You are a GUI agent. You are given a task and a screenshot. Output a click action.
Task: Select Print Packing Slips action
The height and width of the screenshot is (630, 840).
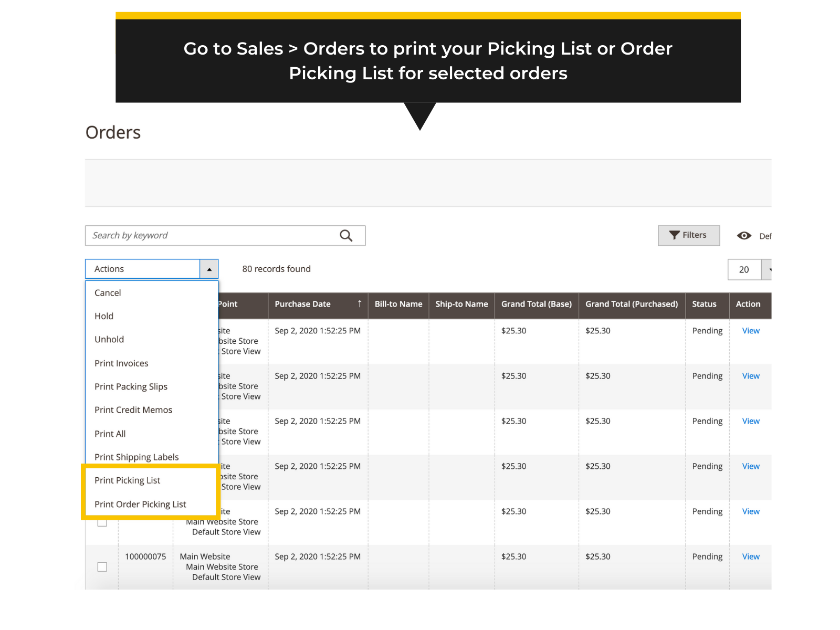coord(131,386)
